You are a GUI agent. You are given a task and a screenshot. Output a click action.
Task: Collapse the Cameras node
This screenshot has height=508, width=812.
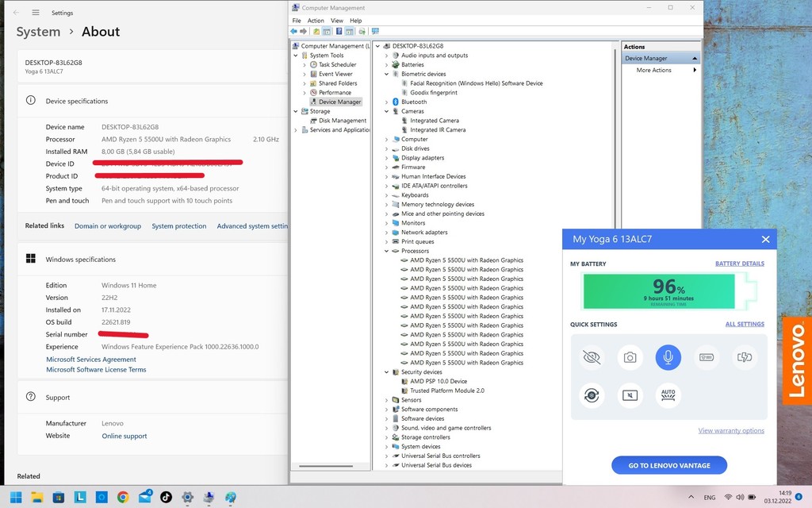tap(386, 111)
